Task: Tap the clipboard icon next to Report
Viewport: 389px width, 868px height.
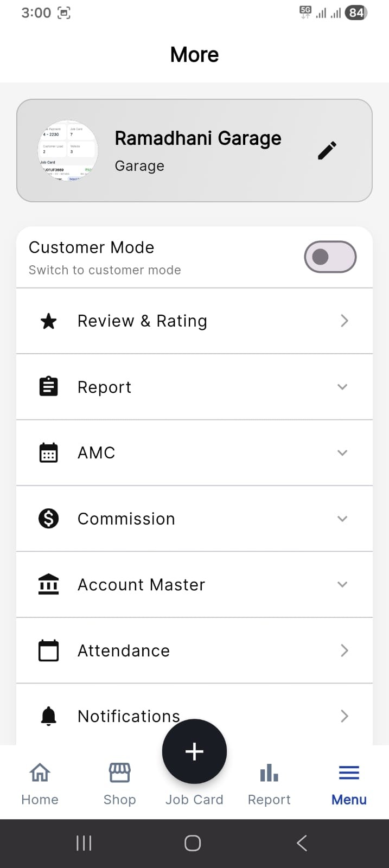Action: pos(49,387)
